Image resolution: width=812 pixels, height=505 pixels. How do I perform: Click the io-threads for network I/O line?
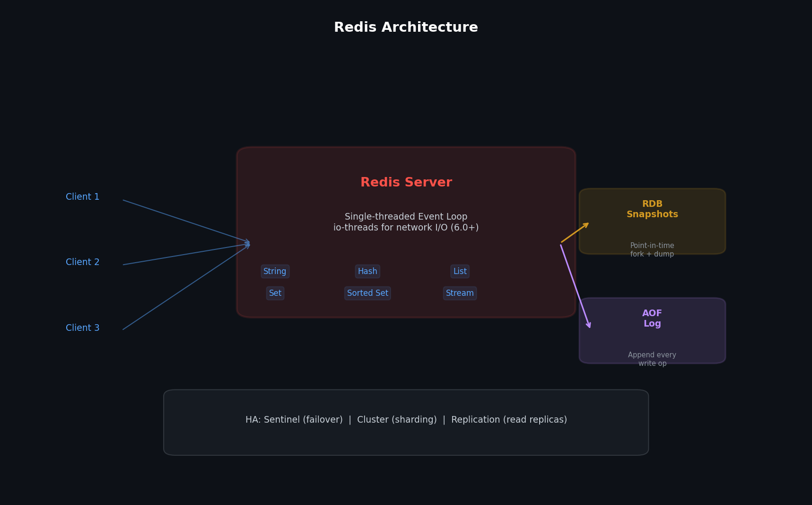406,228
